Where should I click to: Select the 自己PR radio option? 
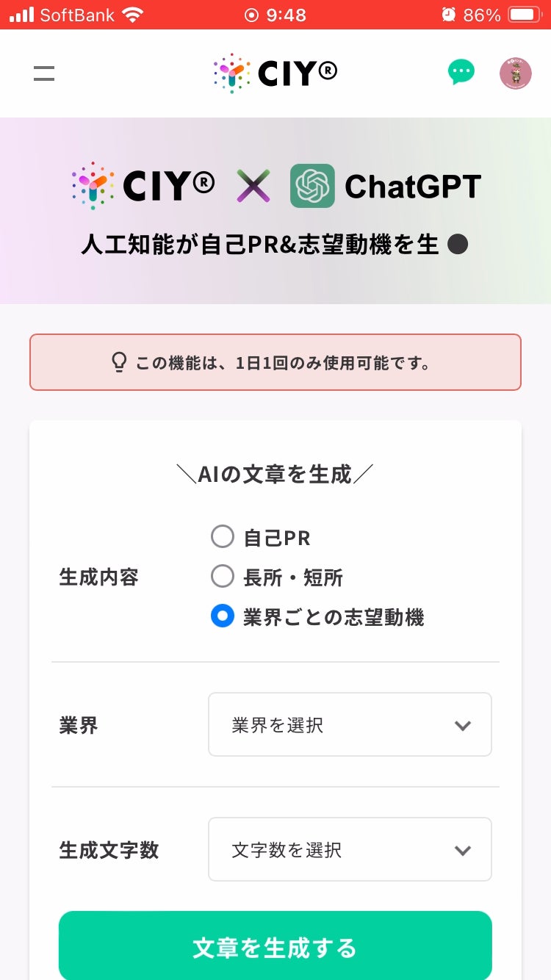[x=223, y=537]
